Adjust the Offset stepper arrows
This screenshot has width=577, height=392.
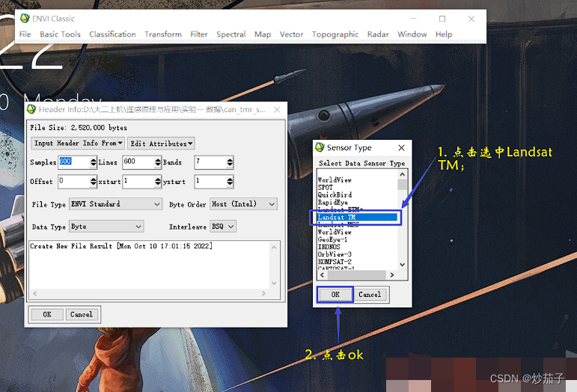pyautogui.click(x=94, y=181)
